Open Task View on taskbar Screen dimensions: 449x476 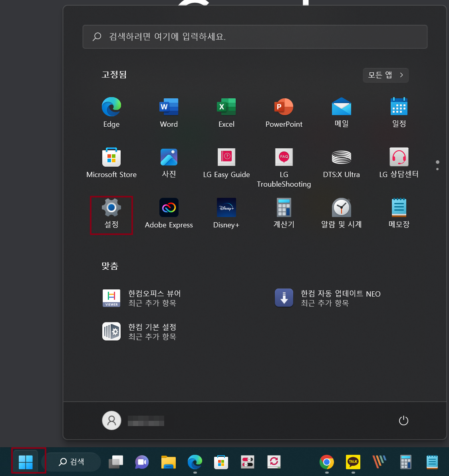(x=116, y=462)
